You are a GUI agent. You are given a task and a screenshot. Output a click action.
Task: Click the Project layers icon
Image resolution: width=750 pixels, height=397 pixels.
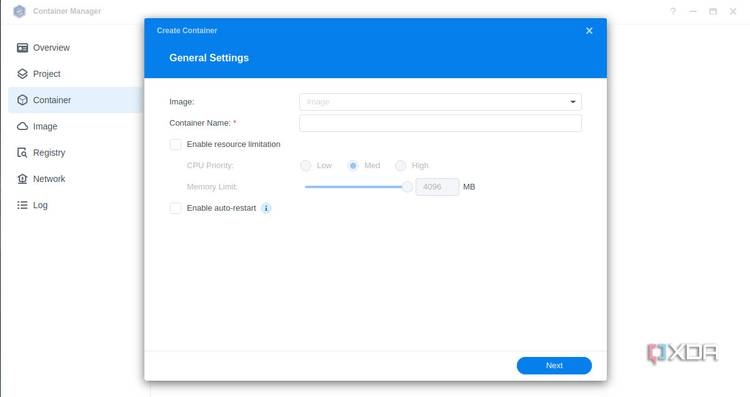(22, 74)
